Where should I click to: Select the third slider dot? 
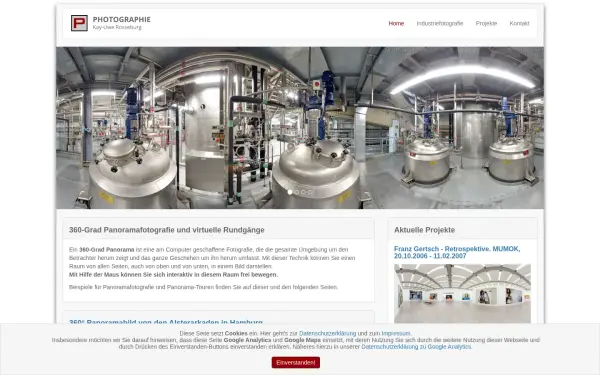pyautogui.click(x=303, y=192)
